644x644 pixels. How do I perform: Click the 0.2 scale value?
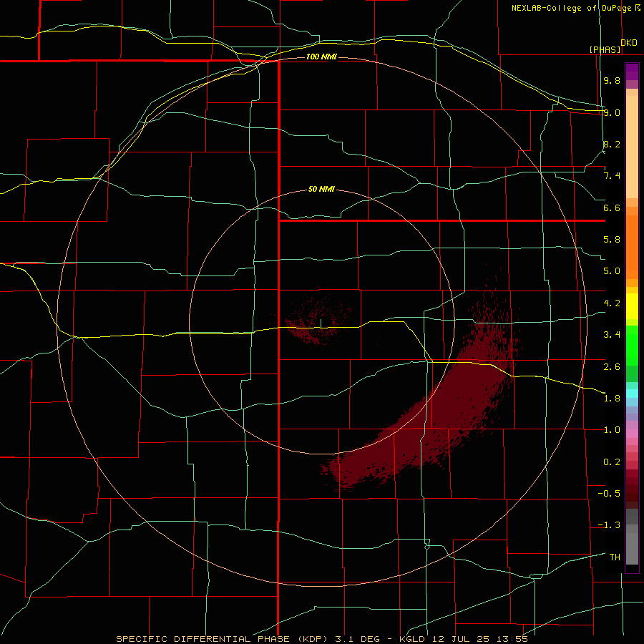tap(612, 462)
